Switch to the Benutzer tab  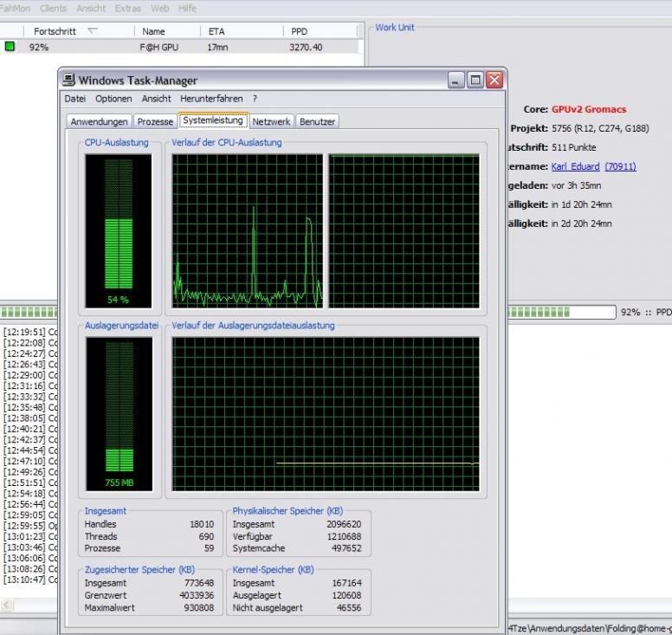coord(317,122)
